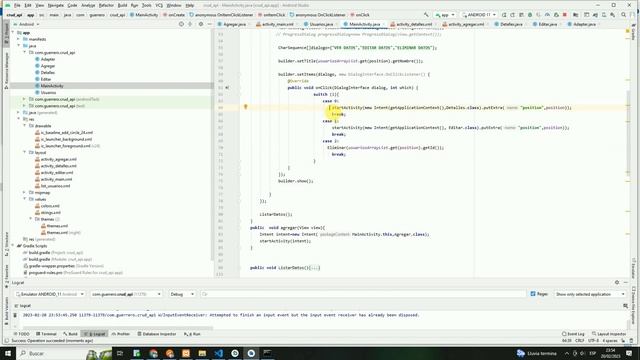Click the Make Project hammer icon
The width and height of the screenshot is (640, 360).
pyautogui.click(x=426, y=15)
